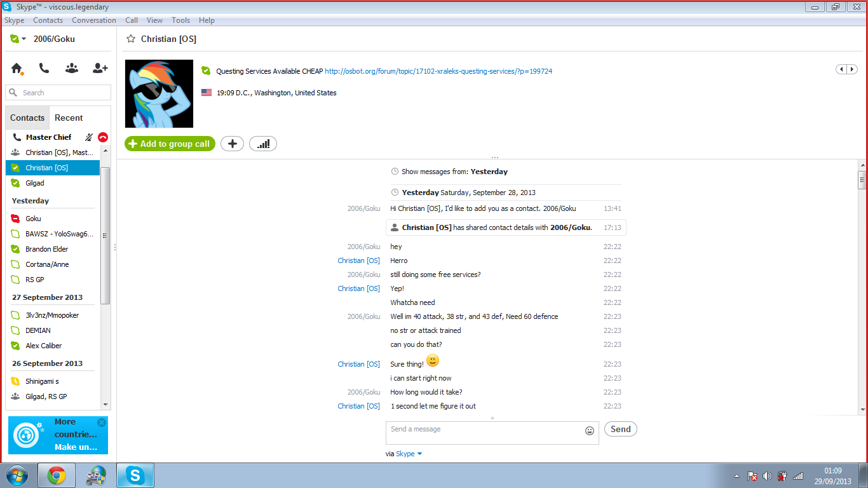Click previous arrow in header pager

[841, 69]
